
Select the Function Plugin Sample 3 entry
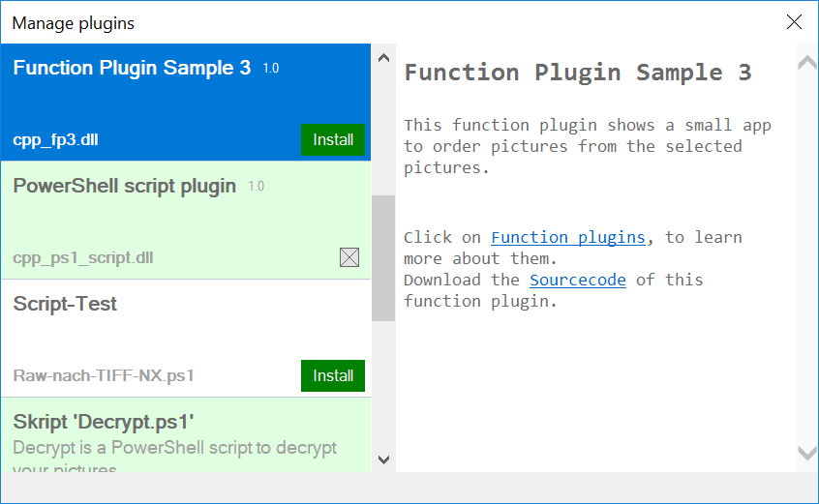coord(132,69)
